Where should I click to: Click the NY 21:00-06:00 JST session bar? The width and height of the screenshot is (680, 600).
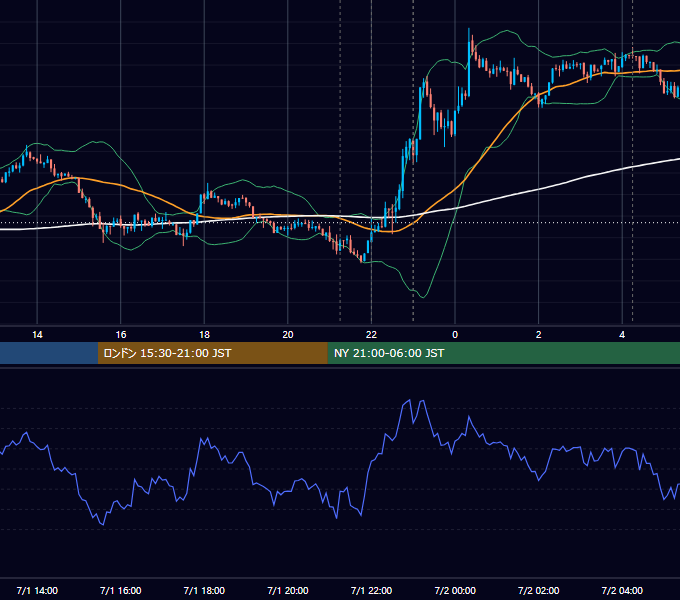[x=503, y=353]
